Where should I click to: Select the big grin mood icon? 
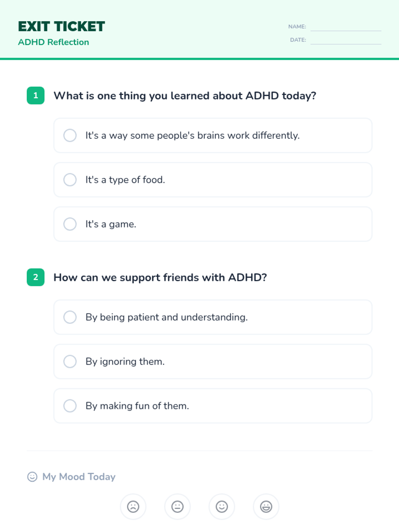coord(266,507)
